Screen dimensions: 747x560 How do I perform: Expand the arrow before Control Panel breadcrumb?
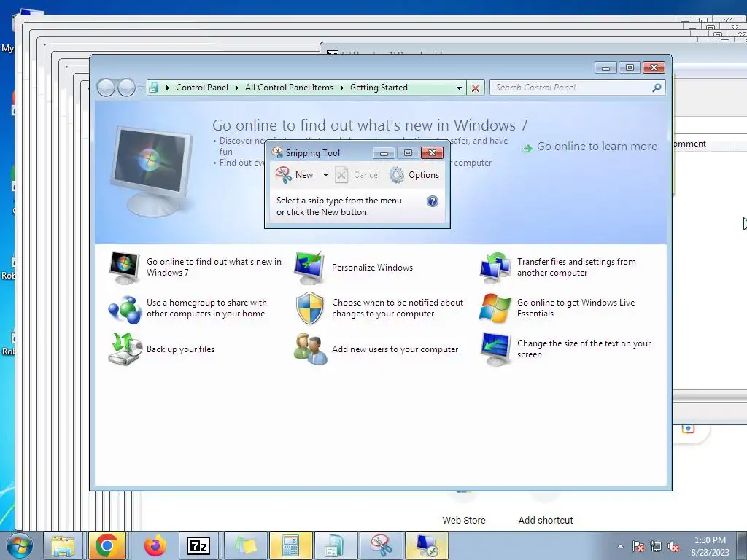pos(168,87)
